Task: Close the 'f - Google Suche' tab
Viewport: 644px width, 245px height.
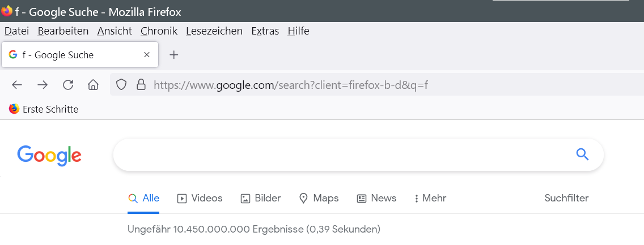Action: 147,55
